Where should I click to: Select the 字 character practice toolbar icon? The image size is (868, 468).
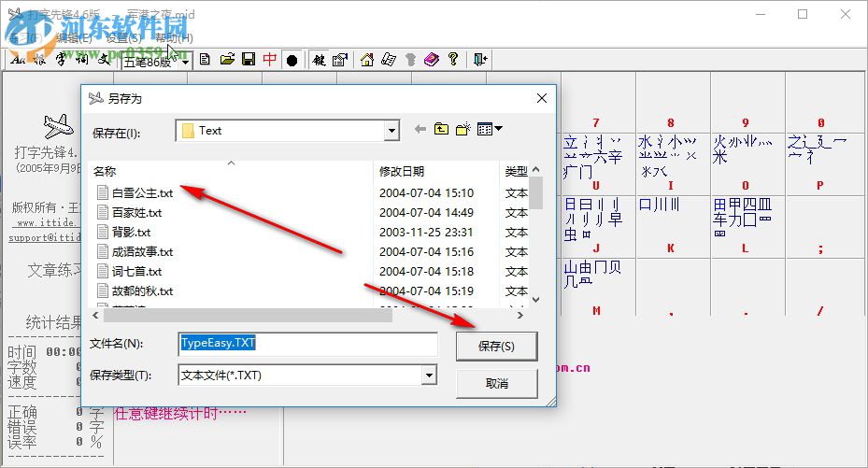click(x=61, y=60)
